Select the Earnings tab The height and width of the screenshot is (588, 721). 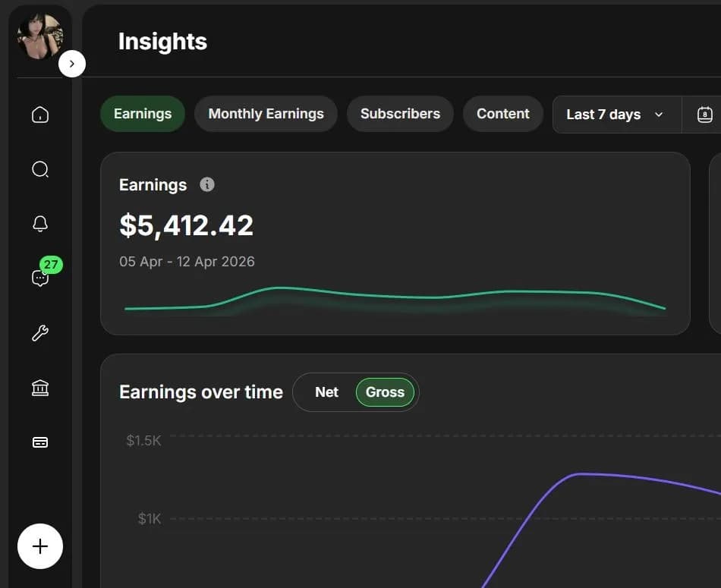[x=143, y=114]
